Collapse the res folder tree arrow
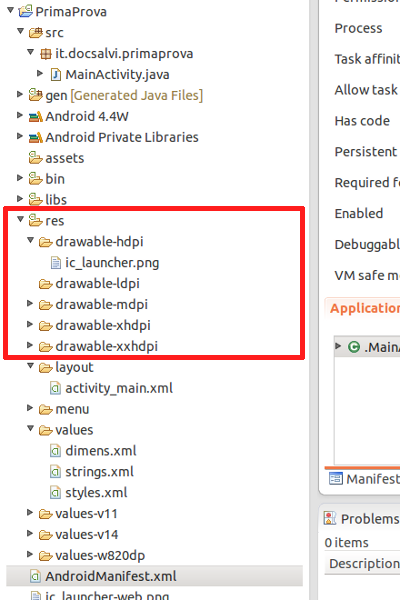400x600 pixels. click(21, 220)
